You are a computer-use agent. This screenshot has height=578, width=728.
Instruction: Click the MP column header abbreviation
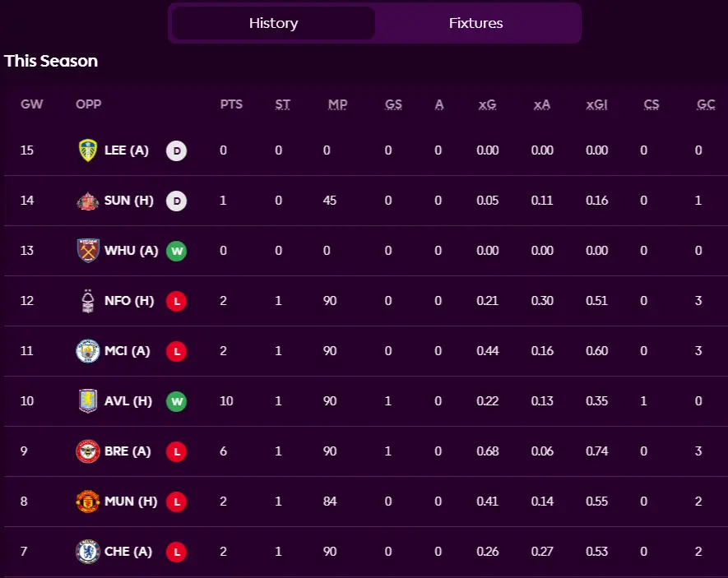click(337, 104)
